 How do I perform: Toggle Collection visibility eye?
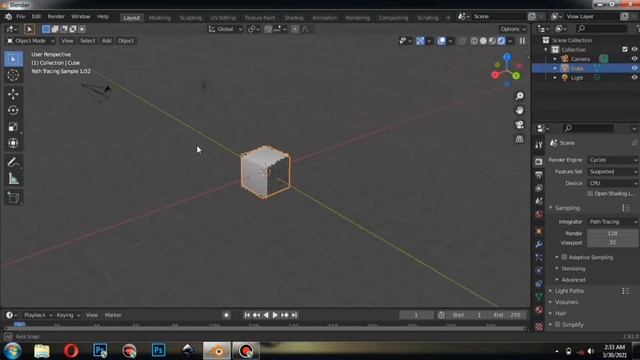click(634, 49)
